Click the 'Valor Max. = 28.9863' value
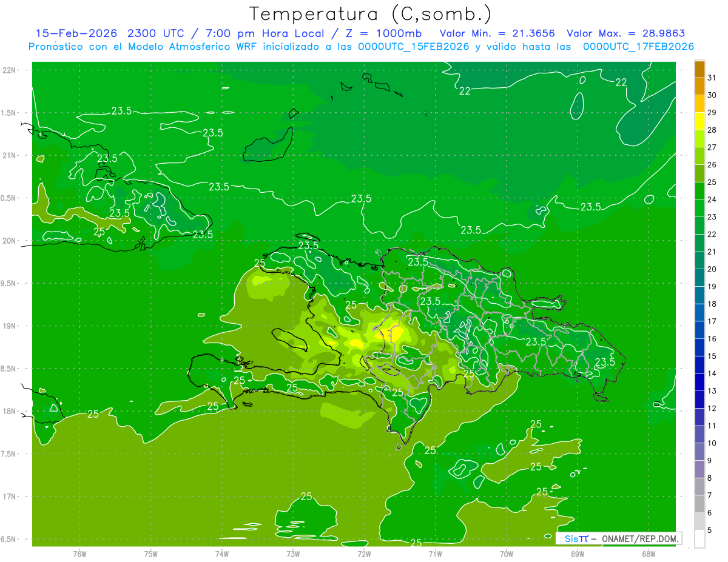This screenshot has width=728, height=562. (x=625, y=33)
